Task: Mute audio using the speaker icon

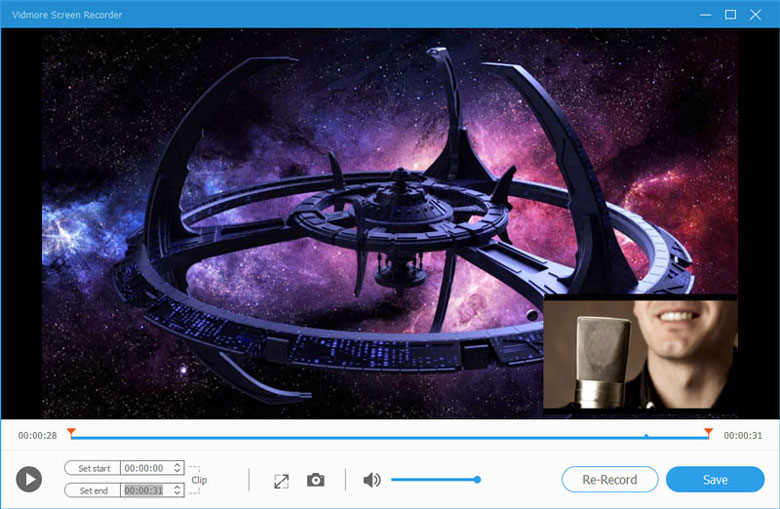Action: point(371,480)
